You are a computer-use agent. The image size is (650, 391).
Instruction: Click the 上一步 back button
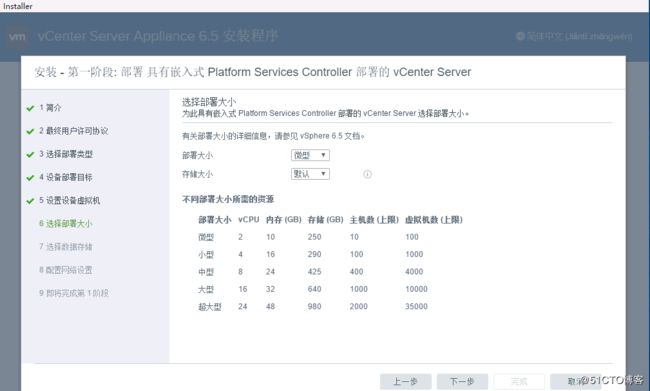(405, 381)
